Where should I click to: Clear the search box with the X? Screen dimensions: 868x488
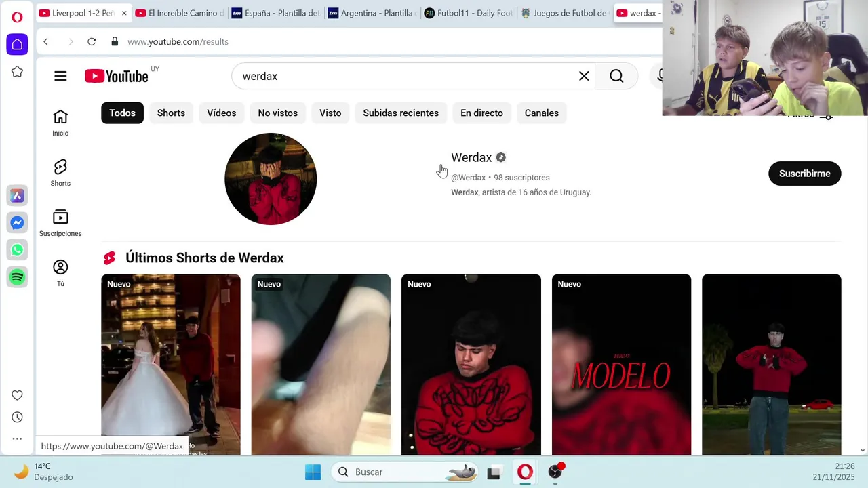pos(584,76)
